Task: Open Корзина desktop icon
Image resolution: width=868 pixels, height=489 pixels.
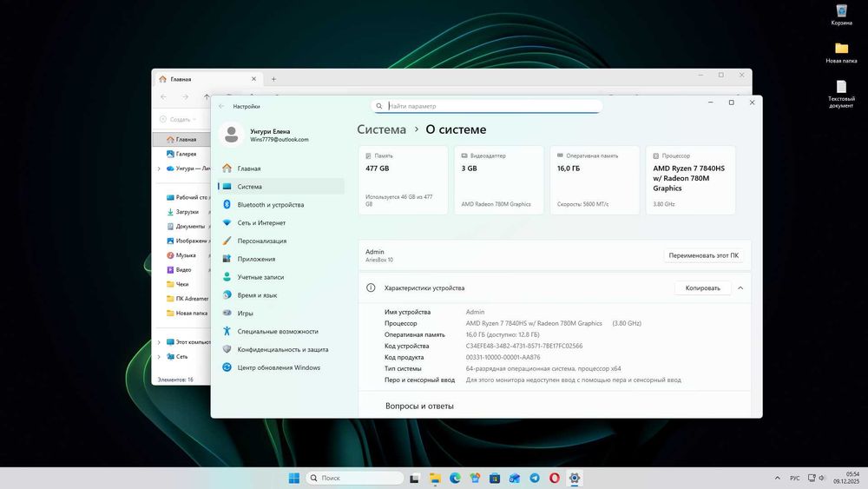Action: coord(841,15)
